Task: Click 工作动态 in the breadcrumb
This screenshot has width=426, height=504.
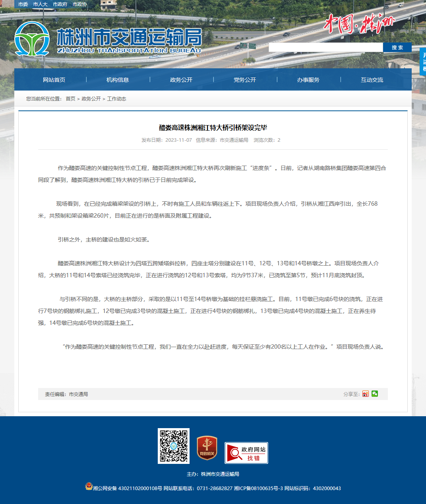Action: 116,99
